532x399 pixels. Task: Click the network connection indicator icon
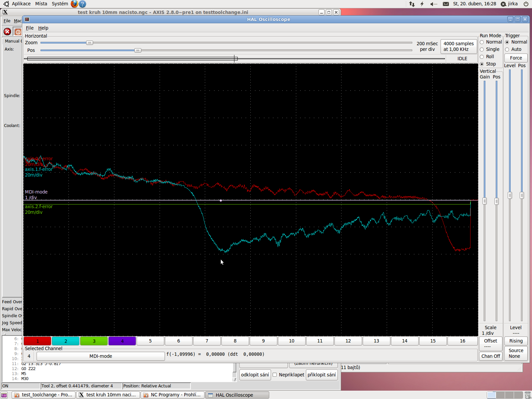(x=412, y=4)
